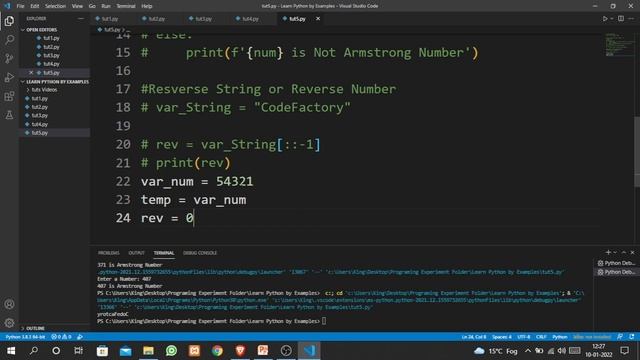
Task: Create a new terminal with plus icon
Action: [x=608, y=253]
